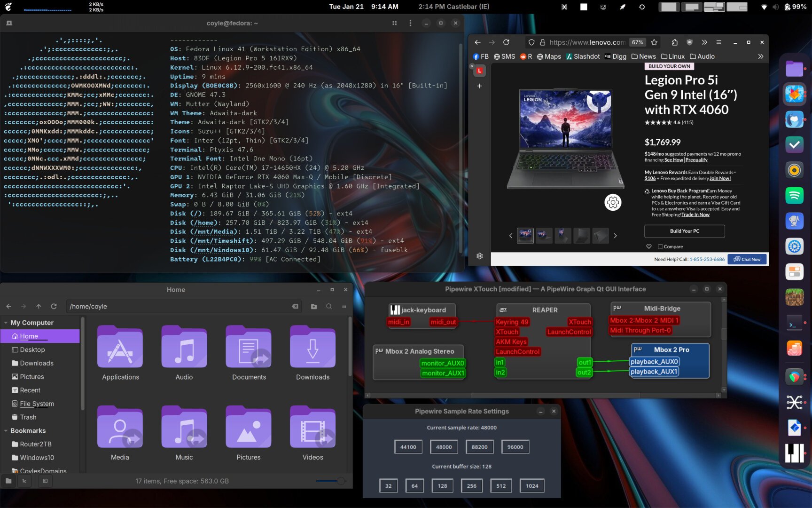Open Spotify from the dock
The height and width of the screenshot is (508, 812).
[x=794, y=195]
